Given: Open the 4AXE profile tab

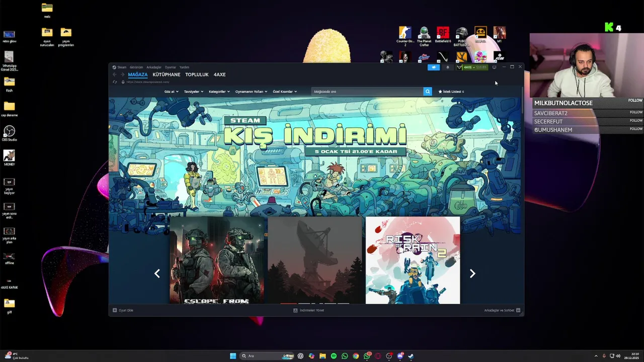Looking at the screenshot, I should point(219,74).
